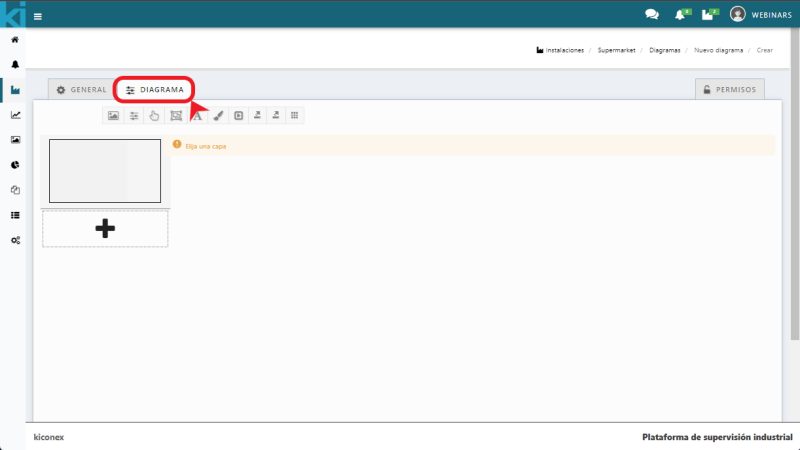Open the line chart section in sidebar
Viewport: 800px width, 450px height.
coord(15,115)
